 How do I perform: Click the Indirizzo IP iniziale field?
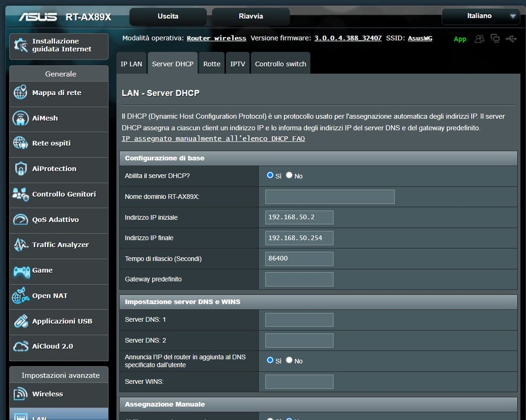(x=299, y=217)
